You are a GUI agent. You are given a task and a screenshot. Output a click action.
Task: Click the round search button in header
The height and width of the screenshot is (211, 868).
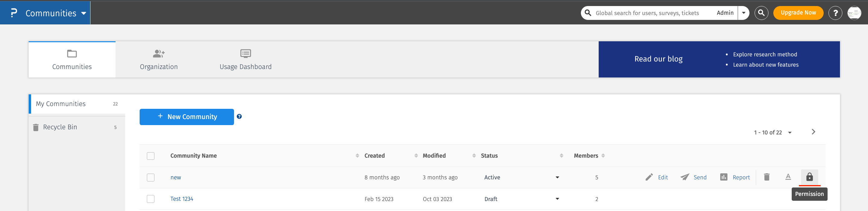[x=761, y=13]
